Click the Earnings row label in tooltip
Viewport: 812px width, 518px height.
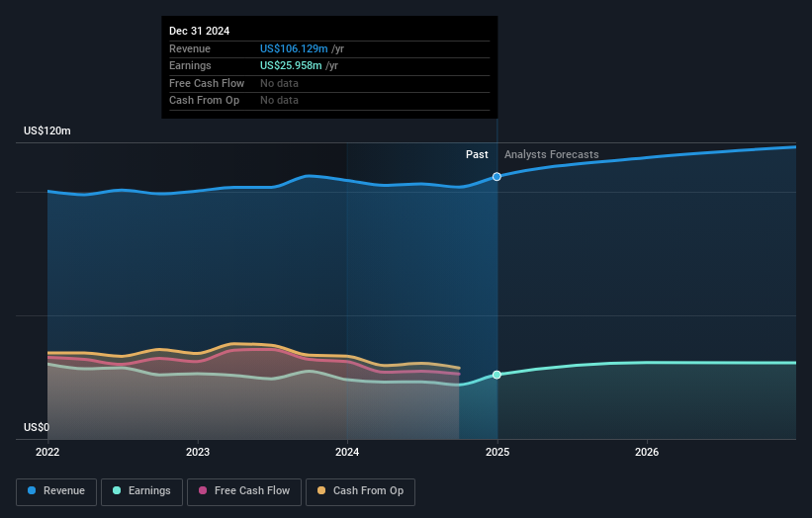coord(190,65)
